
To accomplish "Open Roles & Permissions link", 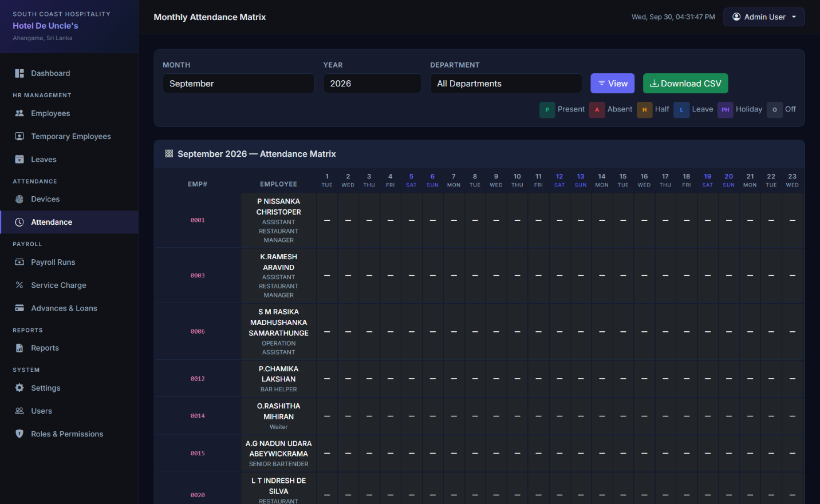I will (69, 434).
